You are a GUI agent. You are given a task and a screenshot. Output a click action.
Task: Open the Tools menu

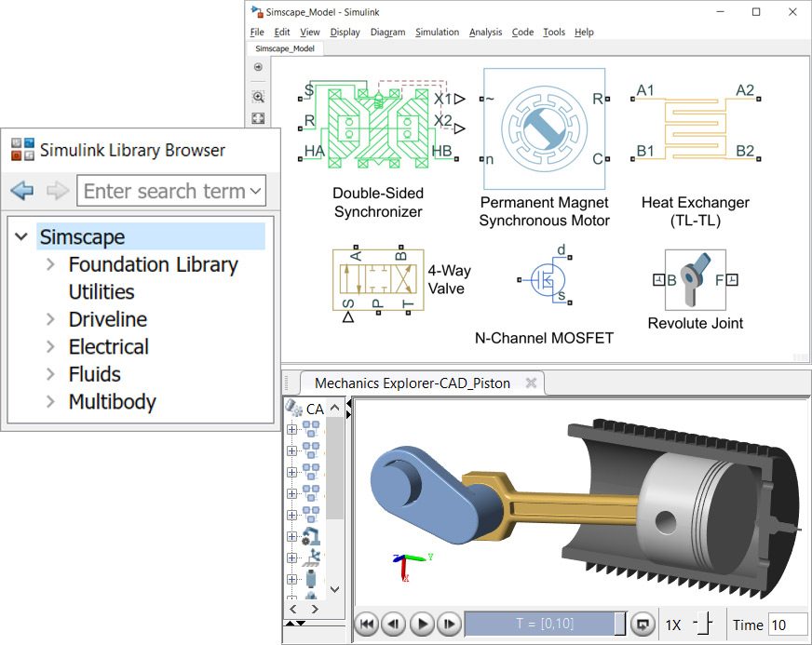[554, 32]
